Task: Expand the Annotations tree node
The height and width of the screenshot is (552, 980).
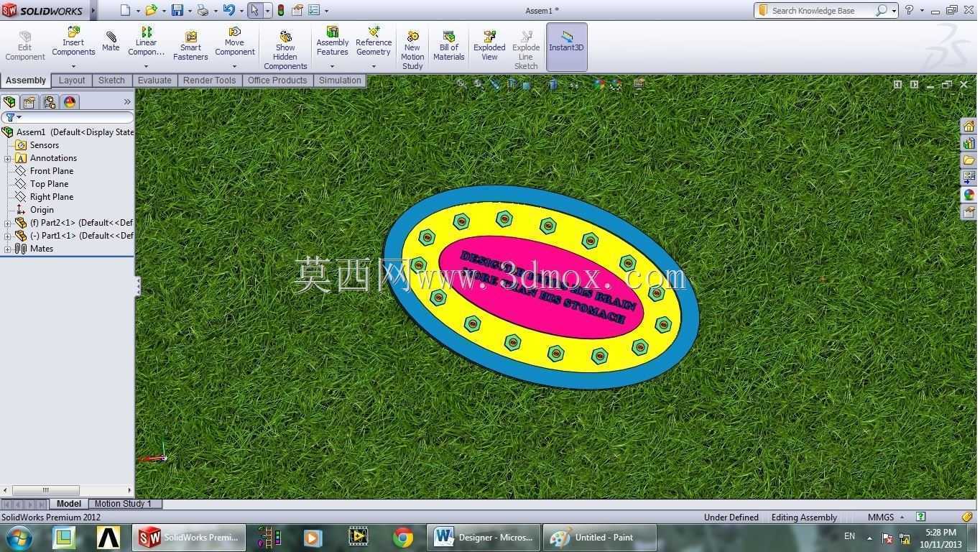Action: [x=8, y=158]
